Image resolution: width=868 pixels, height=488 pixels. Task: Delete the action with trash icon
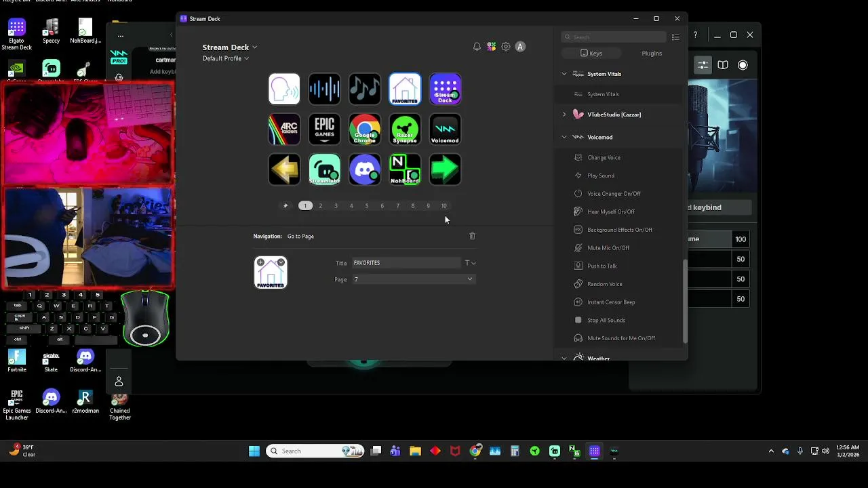[x=473, y=236]
